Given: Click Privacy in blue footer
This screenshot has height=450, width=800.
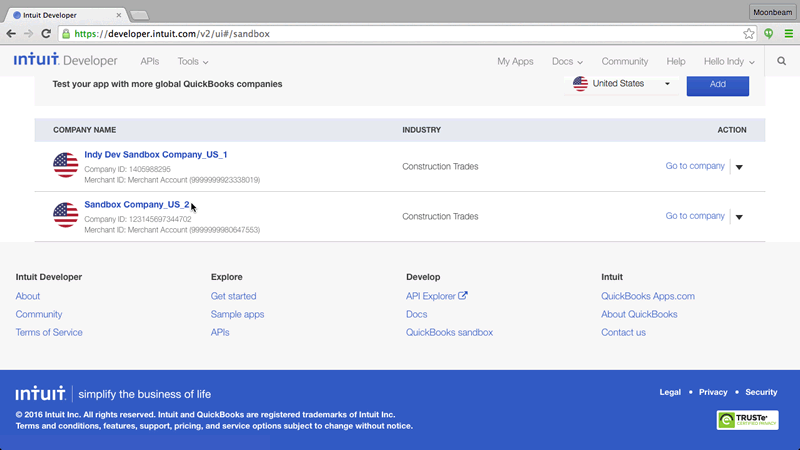Looking at the screenshot, I should [713, 392].
